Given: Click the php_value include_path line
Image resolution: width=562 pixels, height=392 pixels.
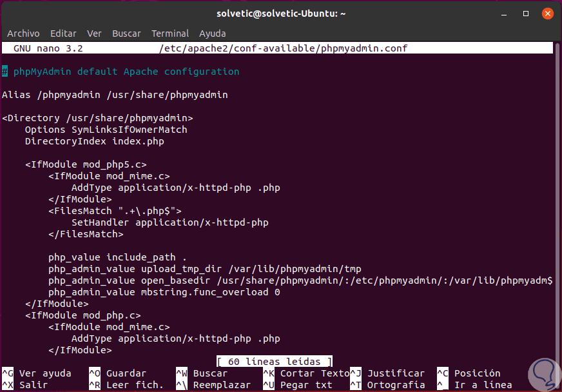Looking at the screenshot, I should tap(117, 257).
